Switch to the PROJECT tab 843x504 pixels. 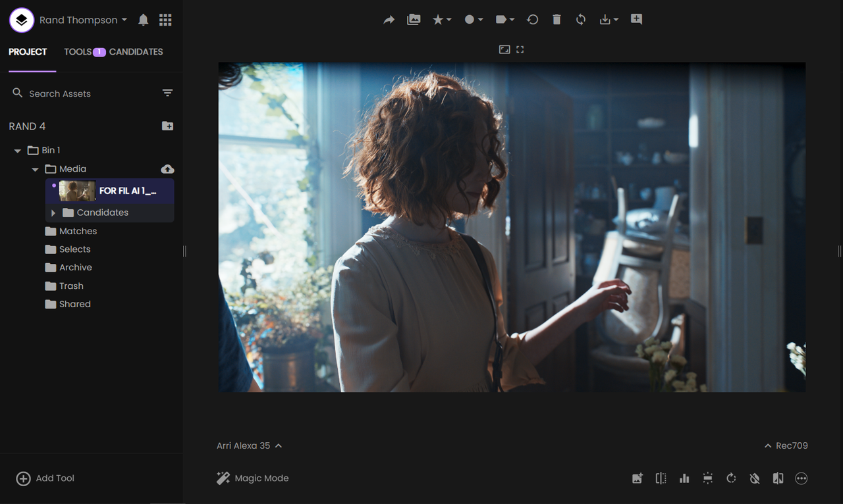click(28, 51)
